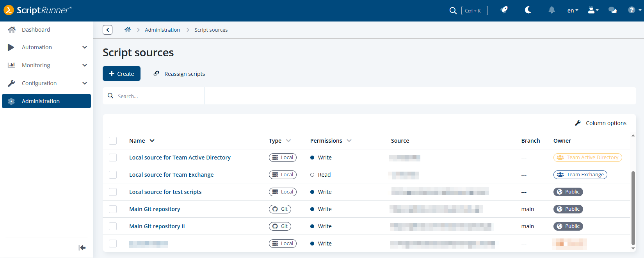
Task: Click the Column options wrench icon
Action: coord(578,123)
